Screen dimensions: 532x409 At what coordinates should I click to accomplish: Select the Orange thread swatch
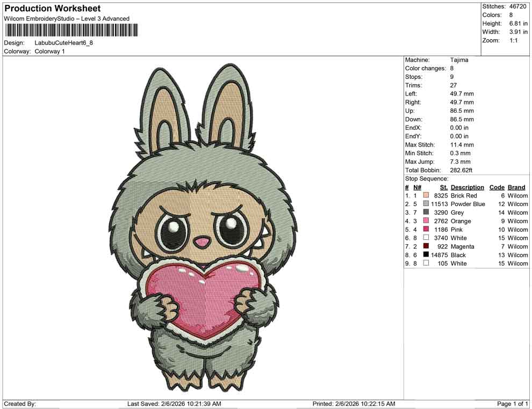pyautogui.click(x=426, y=221)
